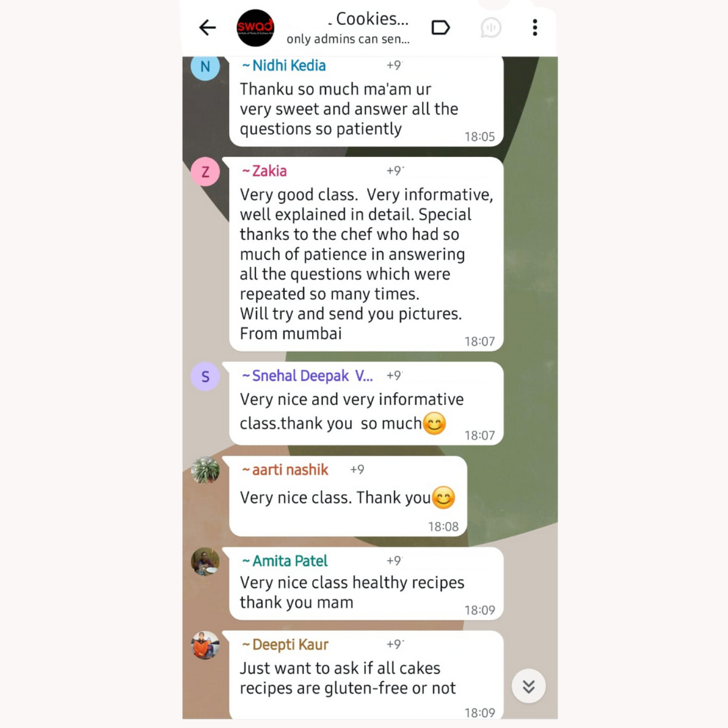Tap the sender name ~Zakia

click(264, 171)
